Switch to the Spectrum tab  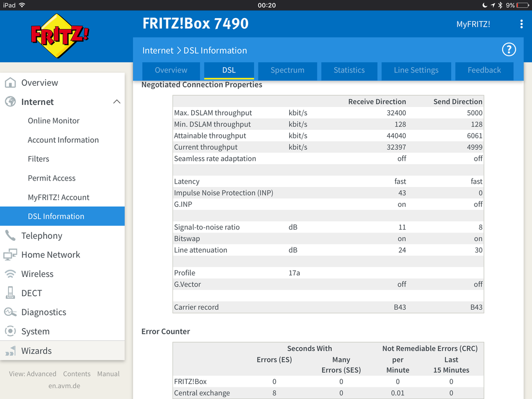(x=288, y=70)
